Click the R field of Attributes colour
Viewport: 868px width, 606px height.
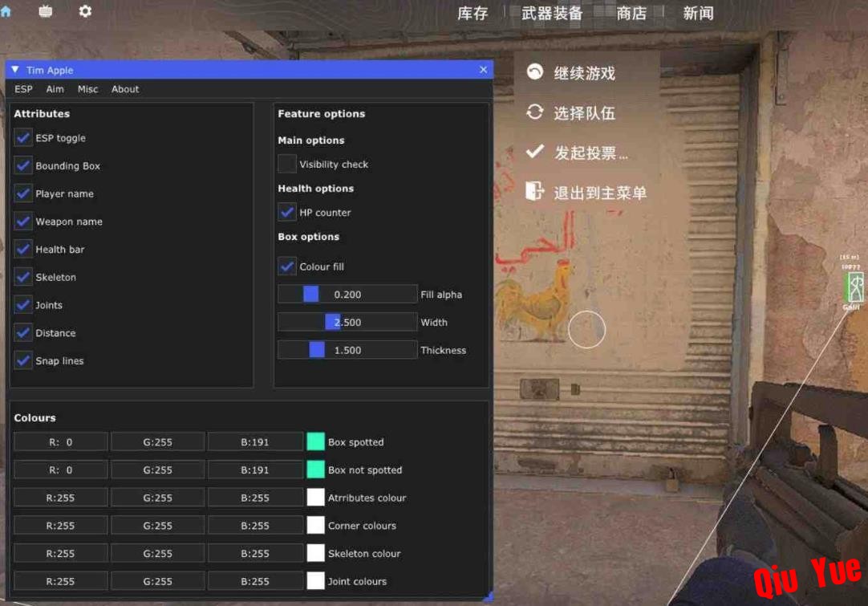(x=61, y=498)
